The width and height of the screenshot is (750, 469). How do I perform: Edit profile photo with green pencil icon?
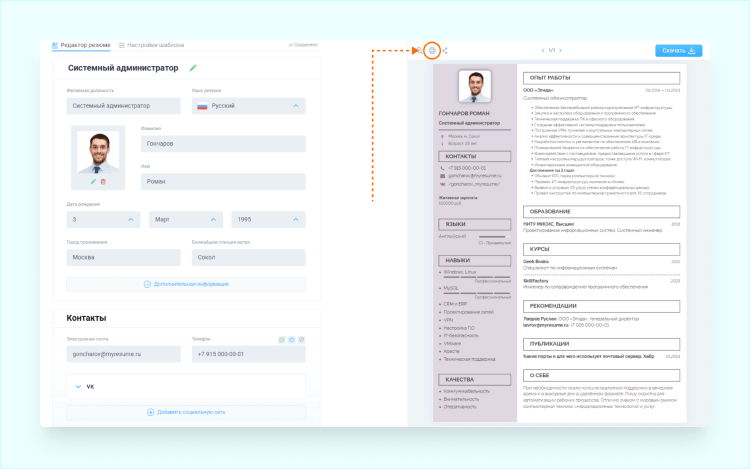93,182
